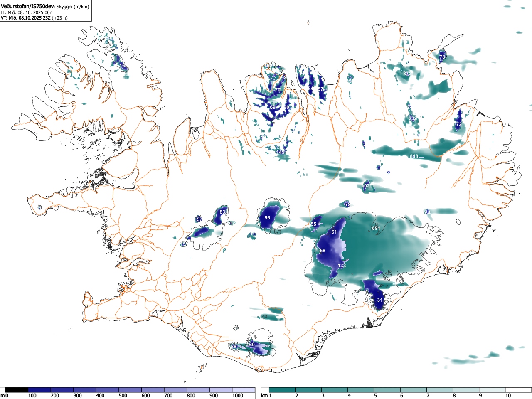Viewport: 532px width, 399px height.
Task: Click the 'm0' unit label of meter legend
Action: coord(5,396)
